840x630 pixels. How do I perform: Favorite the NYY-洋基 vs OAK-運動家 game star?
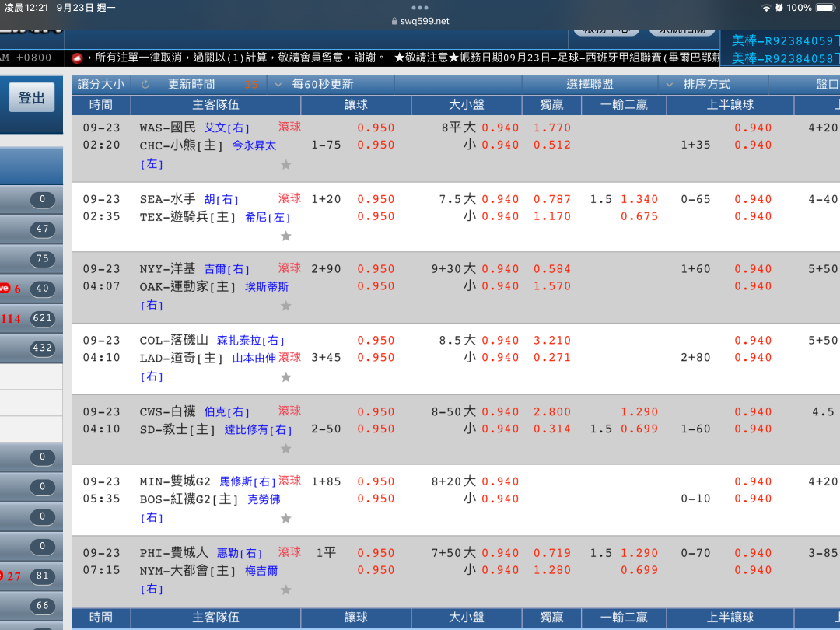point(286,306)
